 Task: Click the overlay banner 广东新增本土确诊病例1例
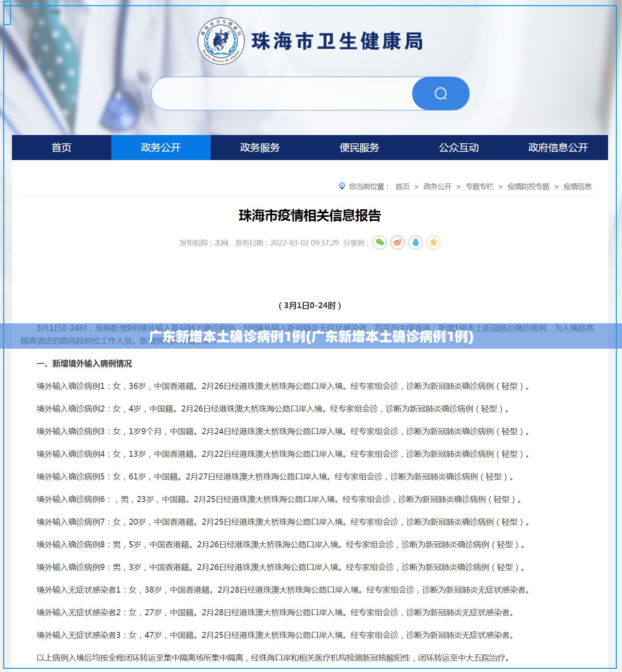[x=311, y=336]
